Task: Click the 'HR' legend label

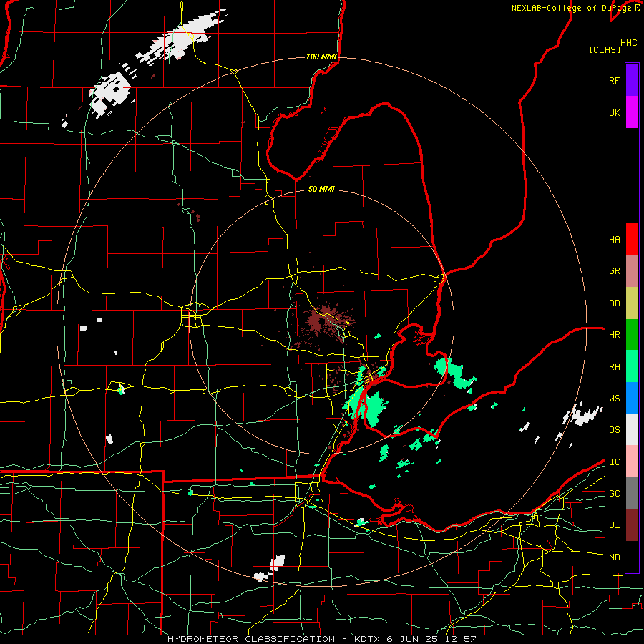Action: tap(614, 335)
